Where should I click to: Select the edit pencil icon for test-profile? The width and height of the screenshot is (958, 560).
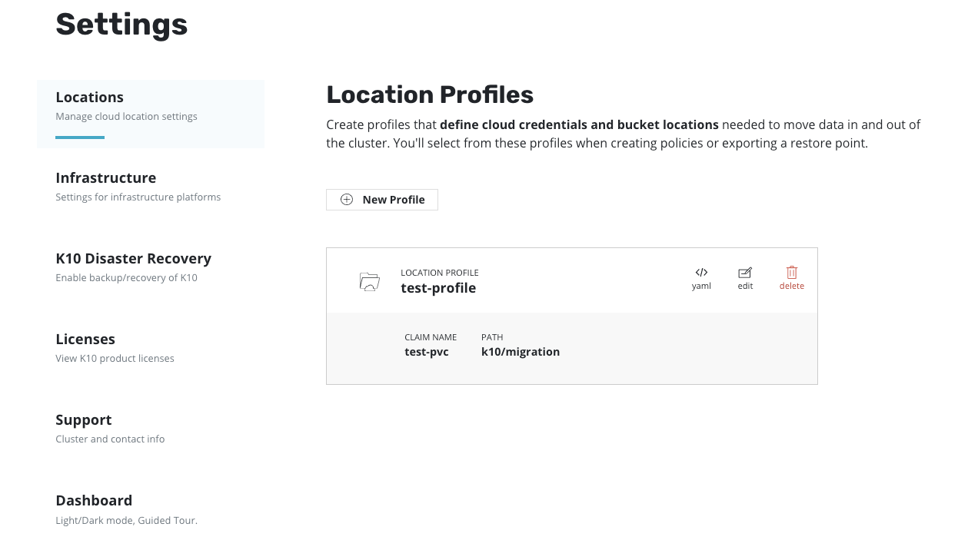click(744, 273)
